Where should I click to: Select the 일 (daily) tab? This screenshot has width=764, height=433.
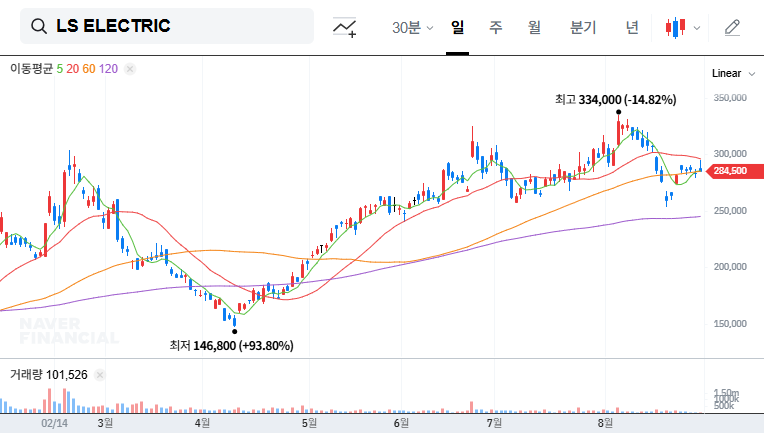tap(457, 27)
